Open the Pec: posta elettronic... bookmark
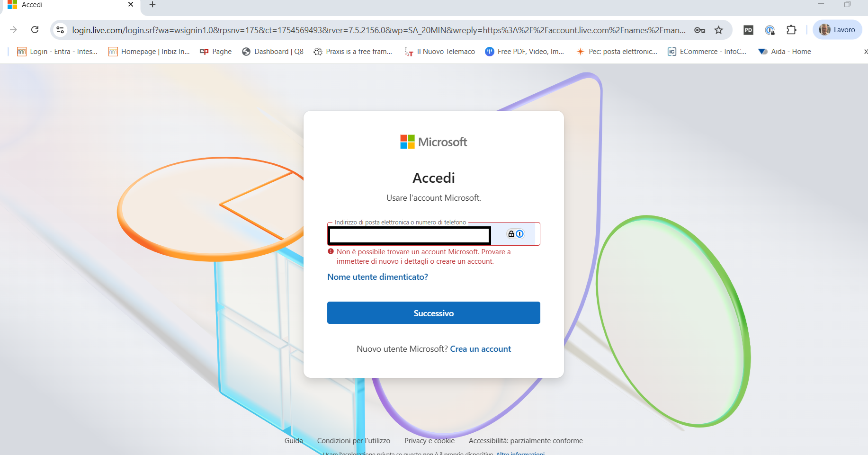The width and height of the screenshot is (868, 455). pos(617,52)
